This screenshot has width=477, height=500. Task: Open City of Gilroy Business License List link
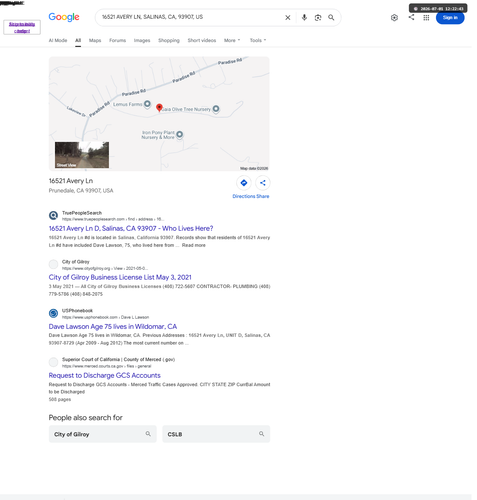120,277
